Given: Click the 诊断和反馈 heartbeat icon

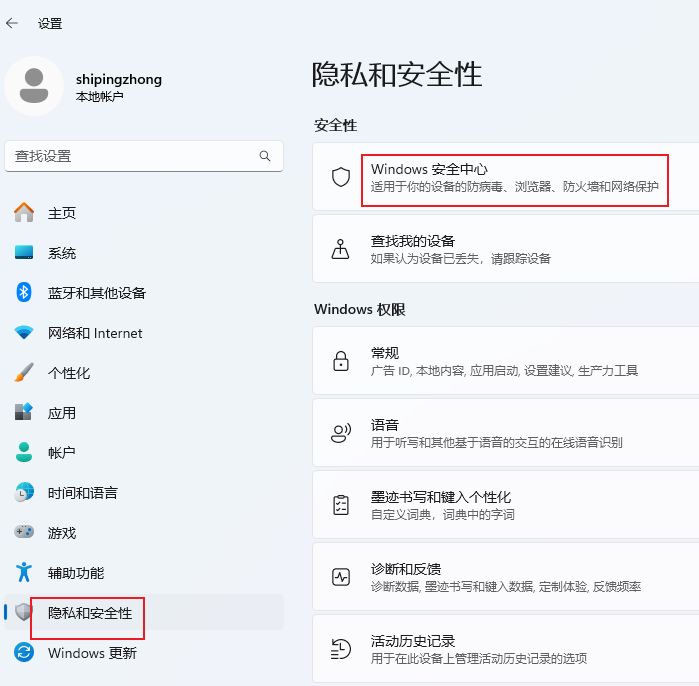Looking at the screenshot, I should pos(341,577).
